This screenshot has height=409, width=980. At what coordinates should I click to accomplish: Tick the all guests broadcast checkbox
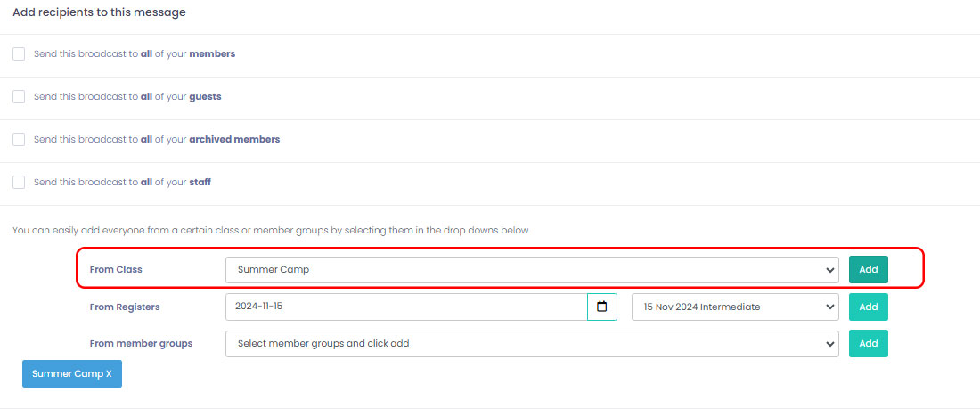[19, 97]
